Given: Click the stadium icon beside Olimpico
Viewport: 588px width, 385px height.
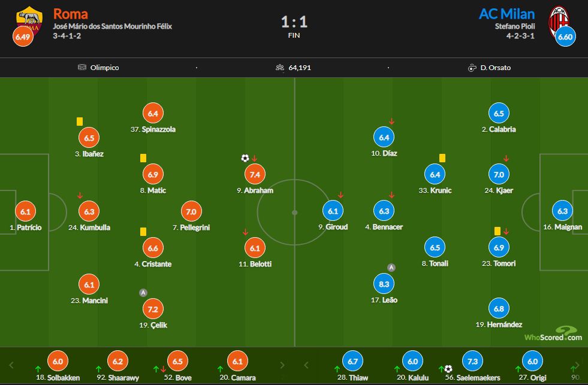Looking at the screenshot, I should coord(82,68).
